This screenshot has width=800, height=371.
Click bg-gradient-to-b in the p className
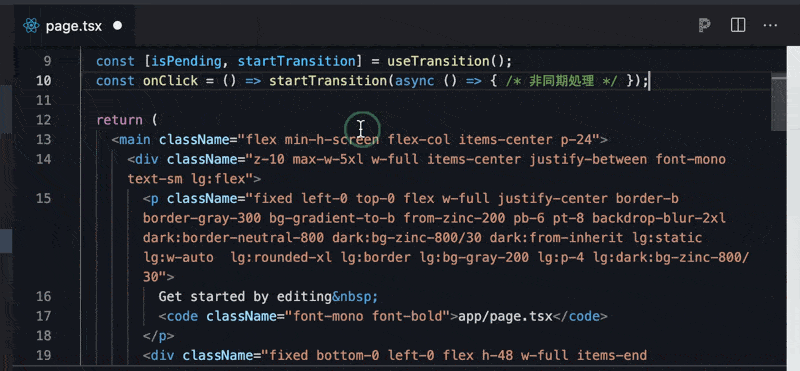[332, 218]
